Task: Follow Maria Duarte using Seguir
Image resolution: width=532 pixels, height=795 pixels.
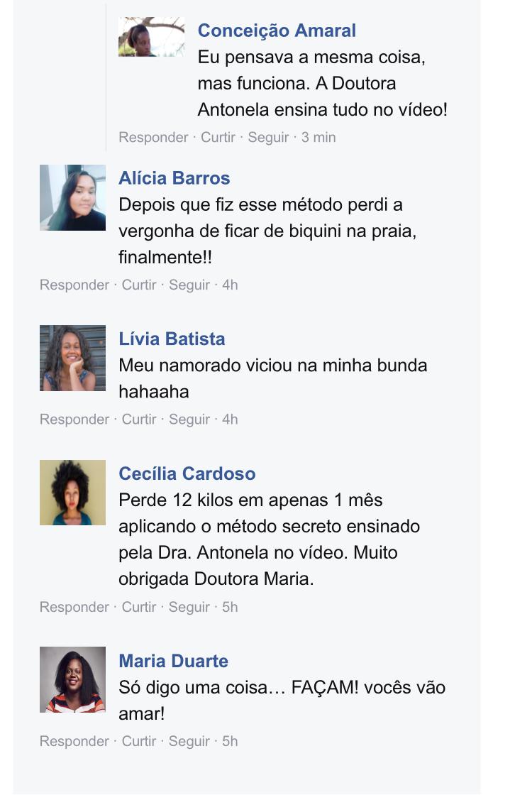Action: (189, 741)
